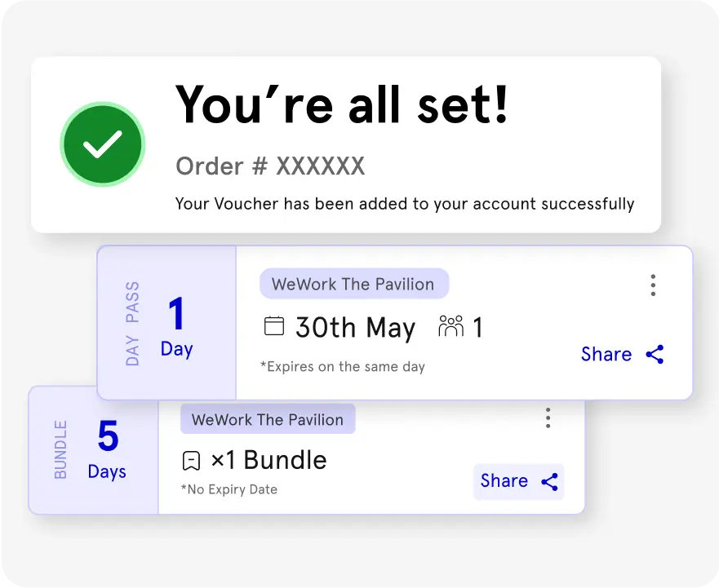Image resolution: width=719 pixels, height=588 pixels.
Task: Click the "You're all set!" heading
Action: point(342,104)
